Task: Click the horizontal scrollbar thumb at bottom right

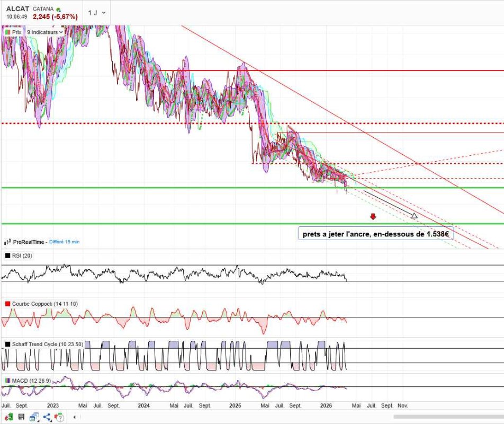Action: [449, 417]
